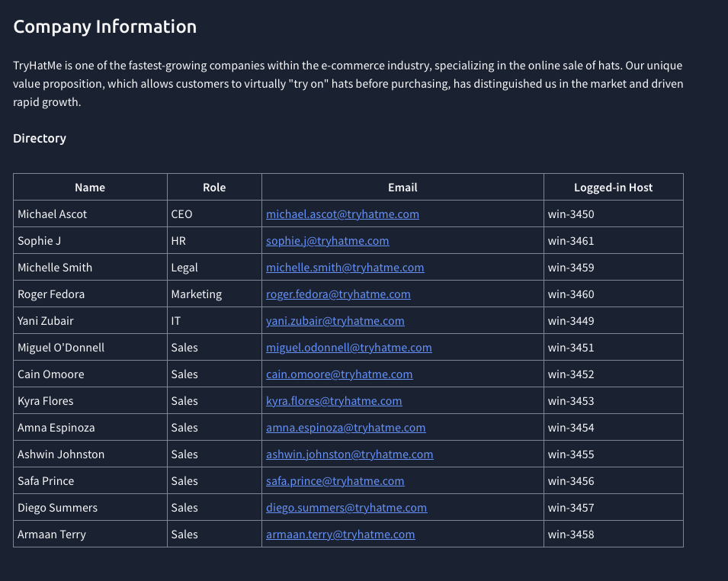
Task: Click Sales role in Miguel O'Donnell row
Action: point(184,348)
